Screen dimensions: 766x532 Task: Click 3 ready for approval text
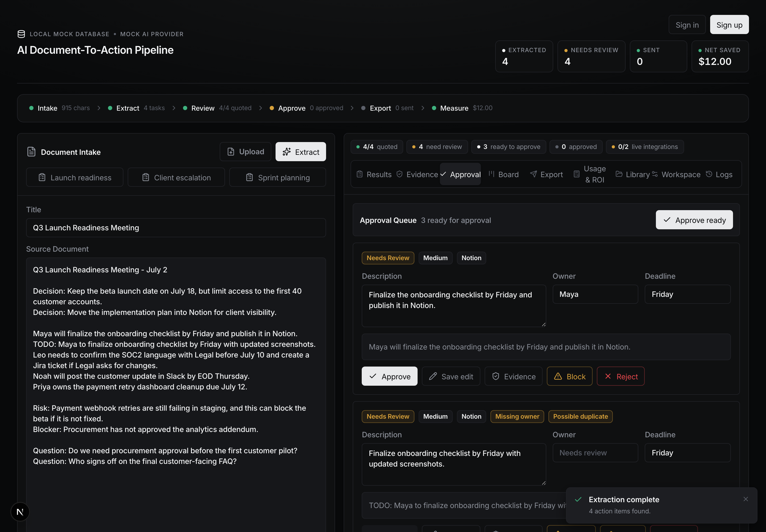point(456,220)
